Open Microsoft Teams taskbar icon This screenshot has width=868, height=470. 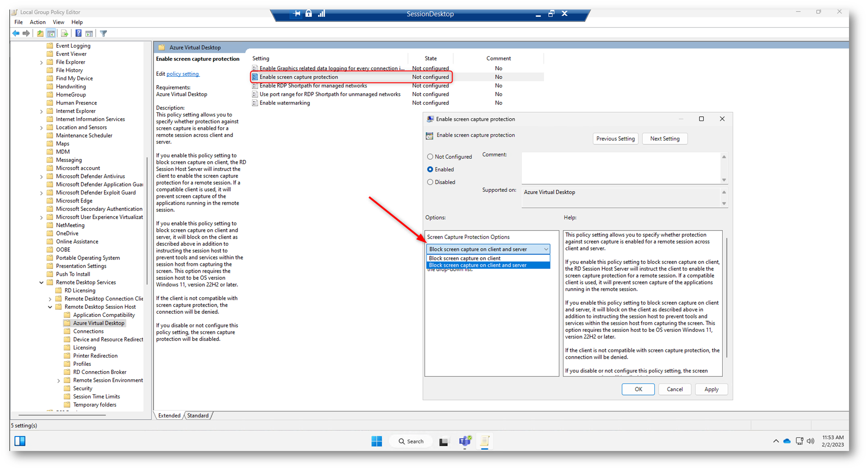[x=465, y=441]
